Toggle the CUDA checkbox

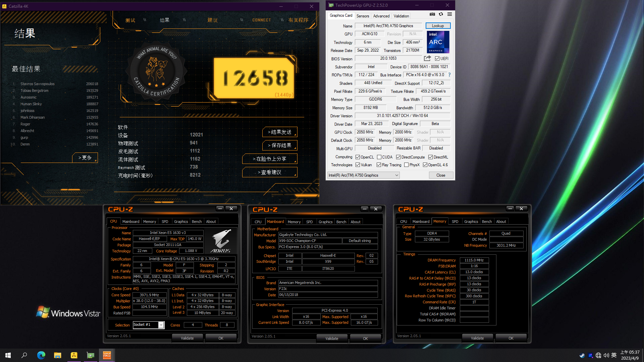(379, 157)
